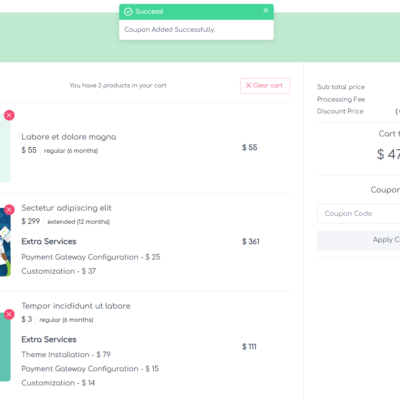Open the Sectetur adipiscing elit product

(x=66, y=208)
